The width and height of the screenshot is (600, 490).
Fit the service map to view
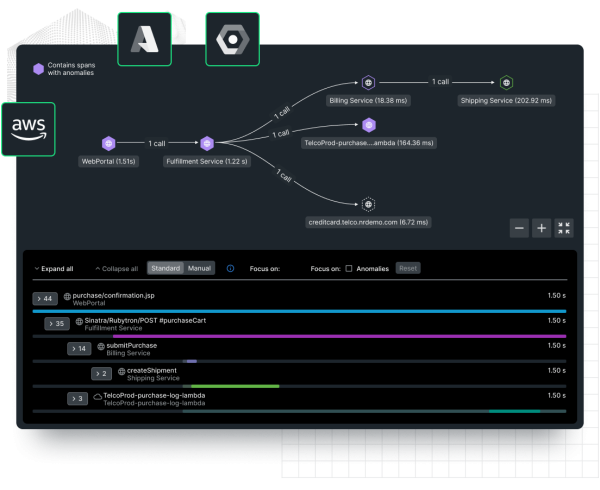click(564, 228)
